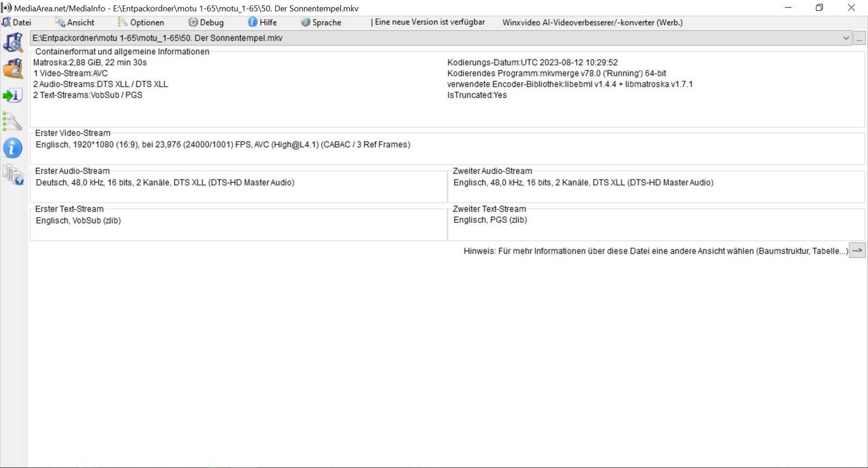Viewport: 868px width, 468px height.
Task: Click the 'Erster Text-Stream' group label
Action: (x=69, y=209)
